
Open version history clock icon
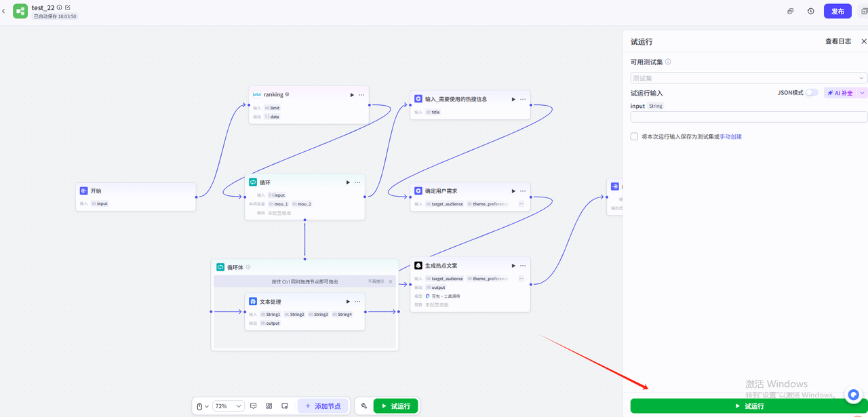click(810, 12)
